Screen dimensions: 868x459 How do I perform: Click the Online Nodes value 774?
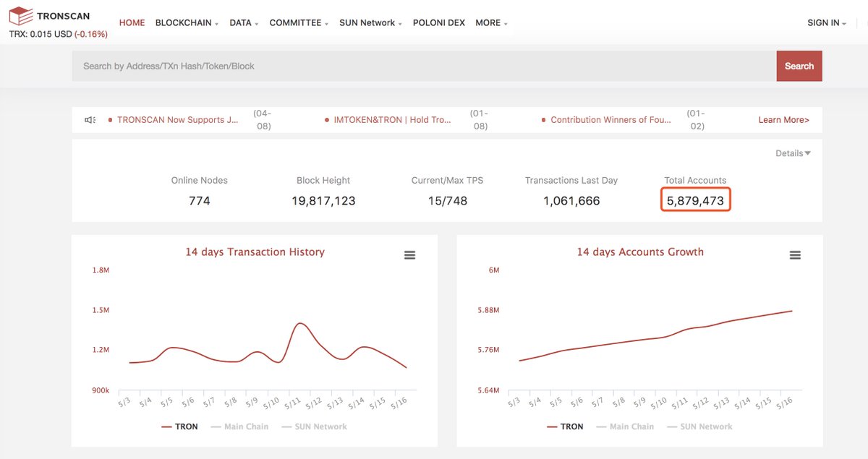[x=199, y=201]
